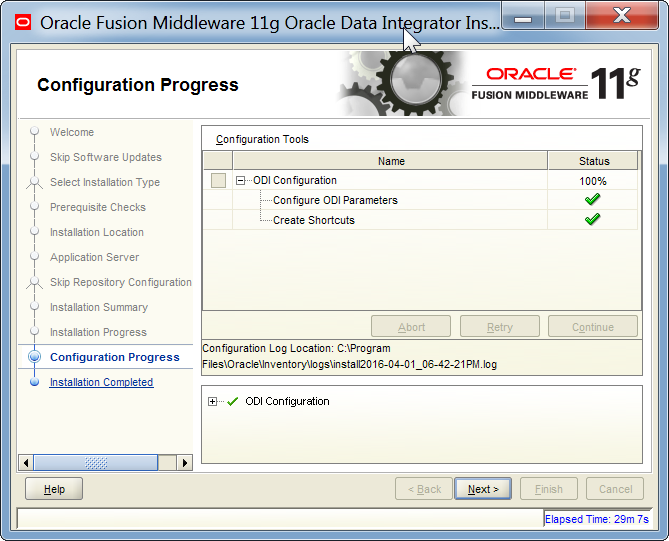Viewport: 669px width, 541px height.
Task: Click the Finish button
Action: click(549, 489)
